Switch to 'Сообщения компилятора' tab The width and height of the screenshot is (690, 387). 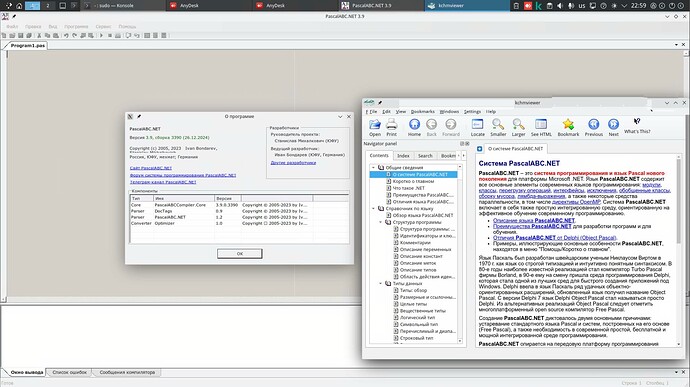click(127, 372)
